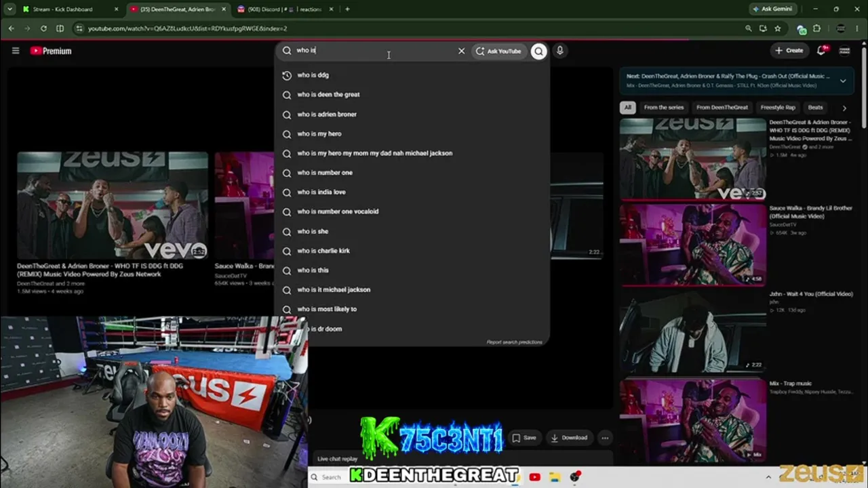868x488 pixels.
Task: Show hidden system tray icons chevron
Action: click(x=768, y=477)
